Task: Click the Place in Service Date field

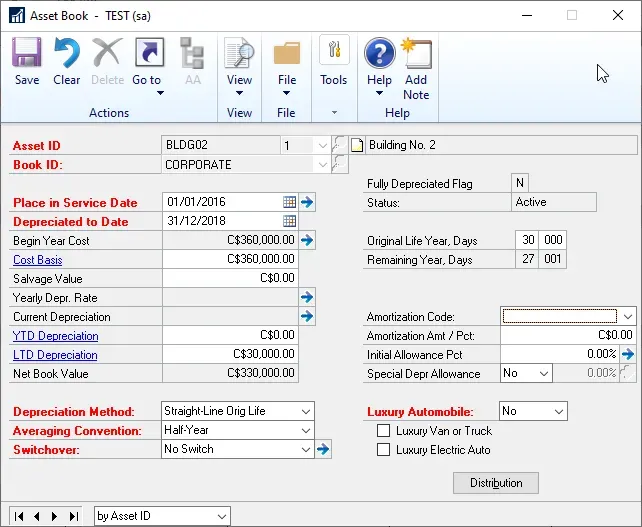Action: click(x=222, y=201)
